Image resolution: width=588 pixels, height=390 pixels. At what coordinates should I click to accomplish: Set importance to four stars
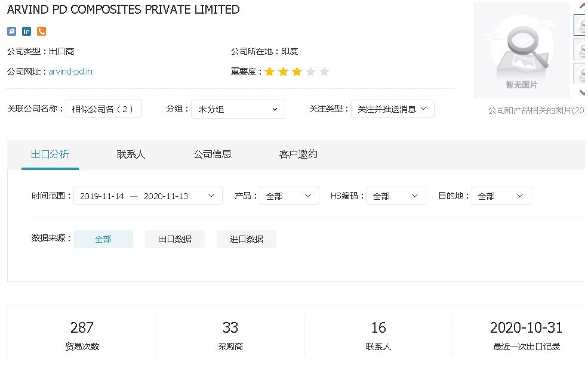[x=311, y=72]
